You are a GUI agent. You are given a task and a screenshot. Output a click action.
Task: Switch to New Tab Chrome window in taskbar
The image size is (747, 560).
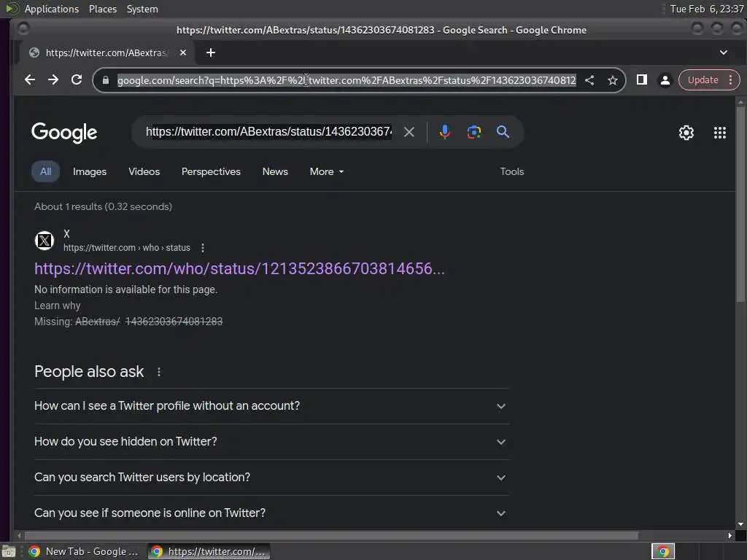click(x=84, y=551)
